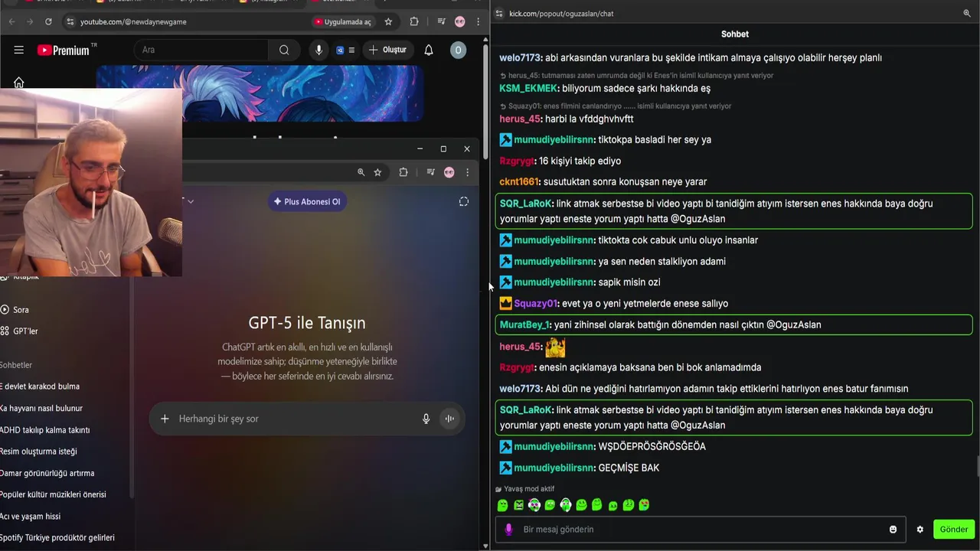
Task: Click Kick chat search magnifier icon
Action: click(967, 14)
